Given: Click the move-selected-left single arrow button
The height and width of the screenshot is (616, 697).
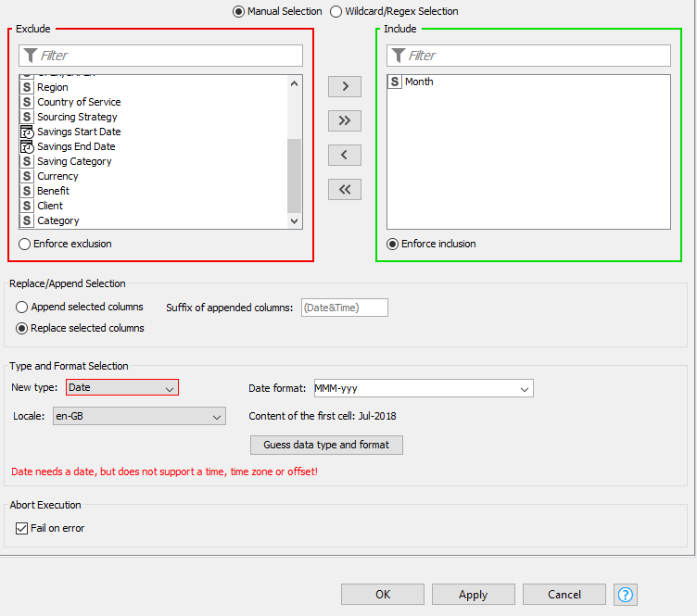Looking at the screenshot, I should pyautogui.click(x=345, y=155).
